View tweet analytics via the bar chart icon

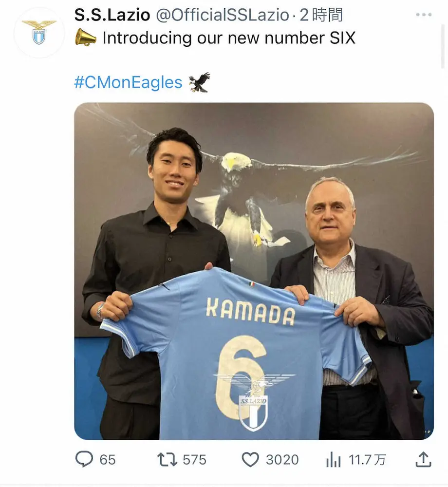[333, 460]
